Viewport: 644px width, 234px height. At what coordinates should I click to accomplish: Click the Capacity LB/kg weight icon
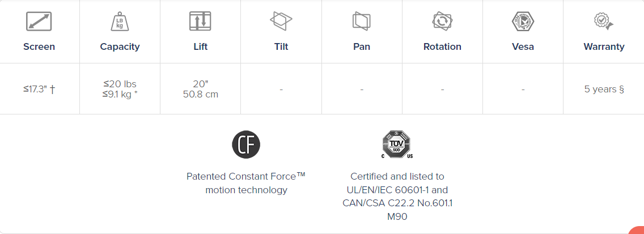[x=120, y=22]
